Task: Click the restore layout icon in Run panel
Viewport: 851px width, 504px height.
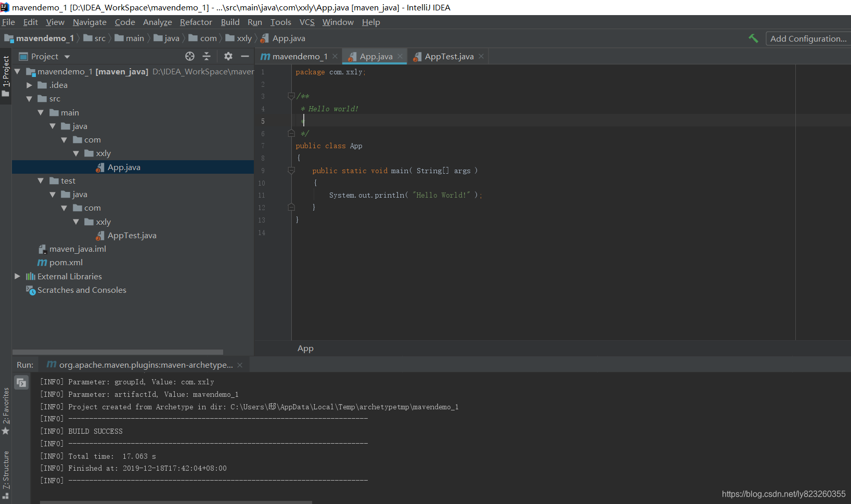Action: [21, 382]
